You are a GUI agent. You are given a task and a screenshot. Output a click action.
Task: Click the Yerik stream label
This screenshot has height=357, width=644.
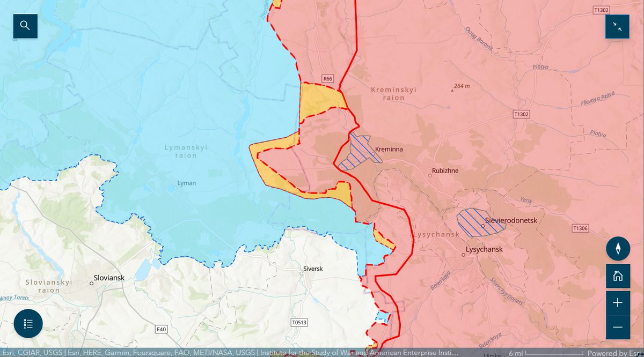[x=527, y=199]
